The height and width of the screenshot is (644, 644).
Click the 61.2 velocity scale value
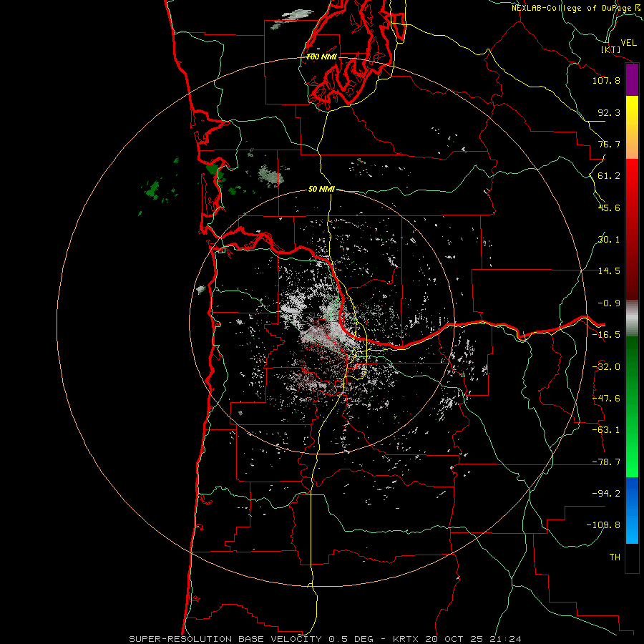click(x=609, y=176)
